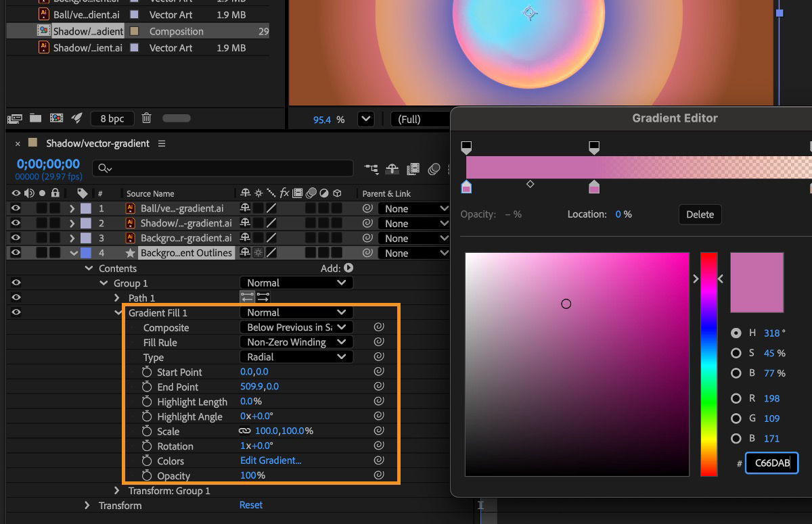Open the Create New Folder icon
Image resolution: width=812 pixels, height=524 pixels.
coord(35,118)
